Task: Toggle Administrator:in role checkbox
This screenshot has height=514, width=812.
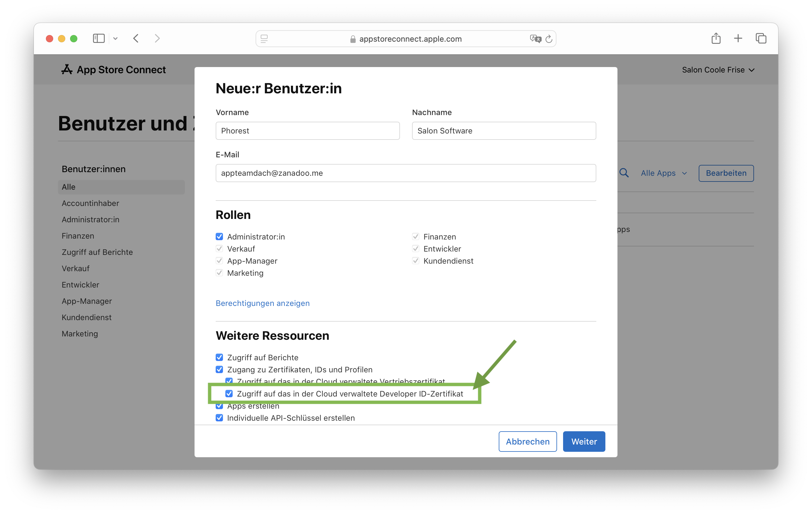Action: (220, 236)
